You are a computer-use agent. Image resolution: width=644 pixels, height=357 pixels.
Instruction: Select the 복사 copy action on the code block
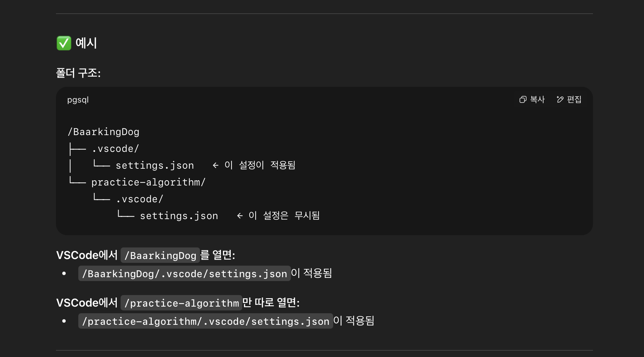point(537,100)
